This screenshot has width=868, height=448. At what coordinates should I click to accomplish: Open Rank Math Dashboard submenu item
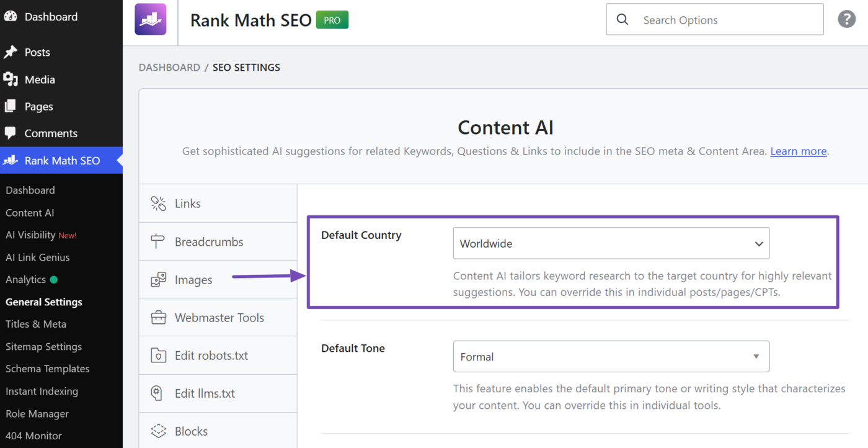point(30,190)
